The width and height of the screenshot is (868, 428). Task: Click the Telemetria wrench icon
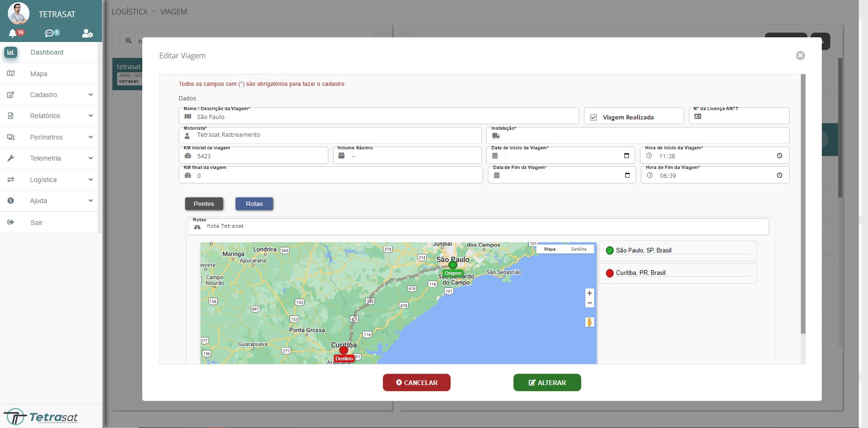[x=11, y=158]
